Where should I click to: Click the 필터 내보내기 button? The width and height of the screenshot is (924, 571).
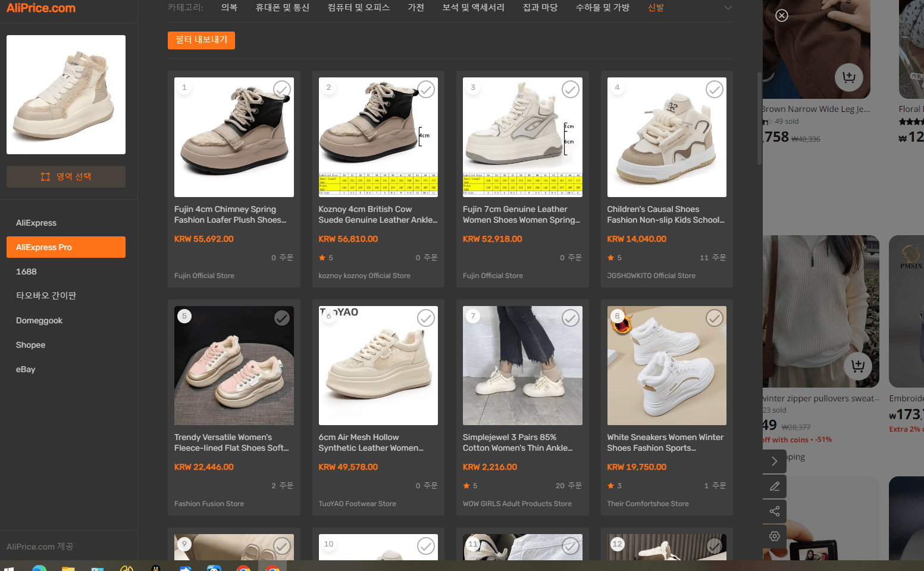[x=201, y=40]
